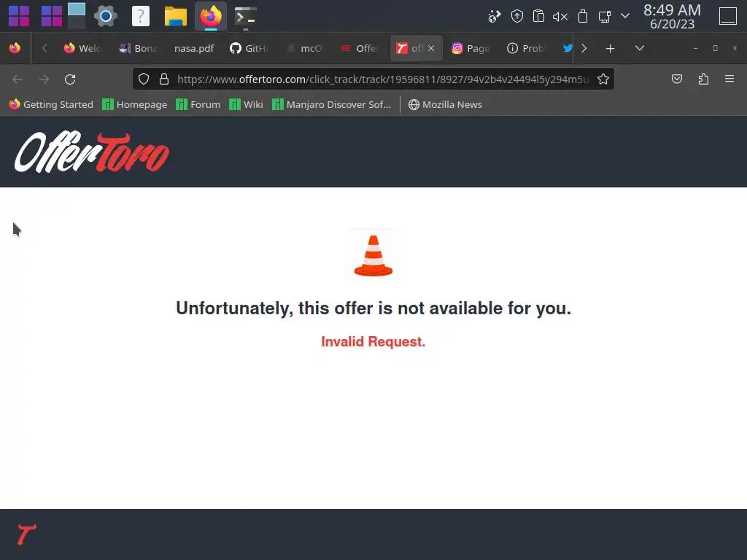This screenshot has width=747, height=560.
Task: Reload the current page
Action: coord(70,79)
